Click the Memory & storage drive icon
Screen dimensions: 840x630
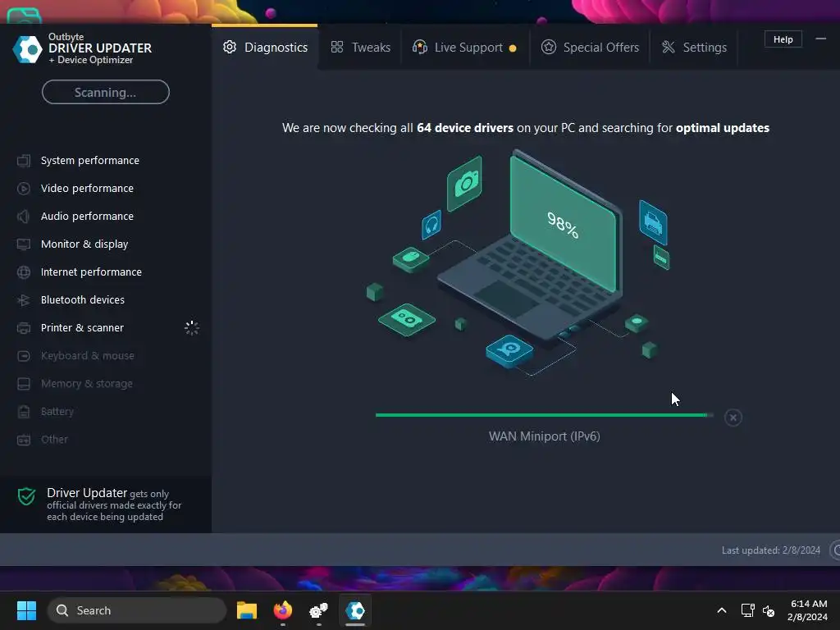(x=24, y=384)
